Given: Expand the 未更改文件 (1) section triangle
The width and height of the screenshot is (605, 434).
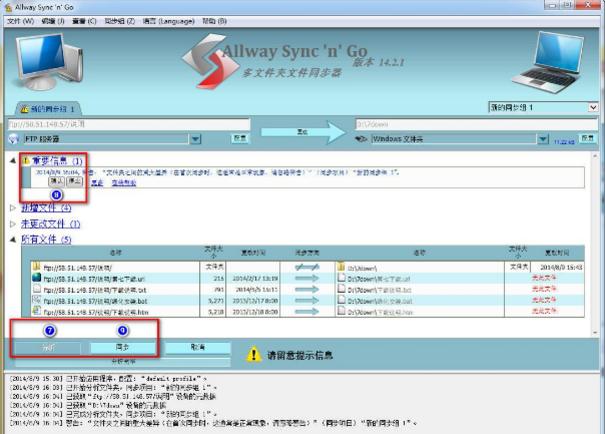Looking at the screenshot, I should [13, 224].
